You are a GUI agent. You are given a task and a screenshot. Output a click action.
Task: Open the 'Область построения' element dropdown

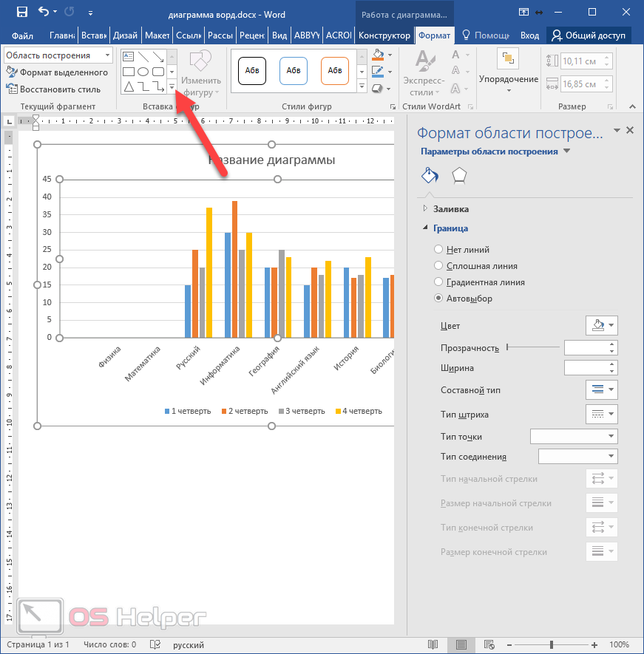[108, 55]
